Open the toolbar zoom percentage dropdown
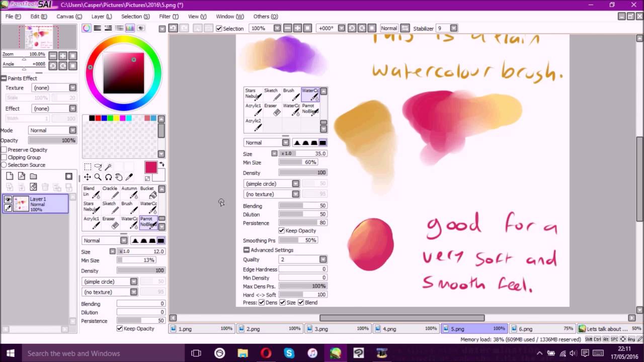The width and height of the screenshot is (644, 362). [x=277, y=28]
